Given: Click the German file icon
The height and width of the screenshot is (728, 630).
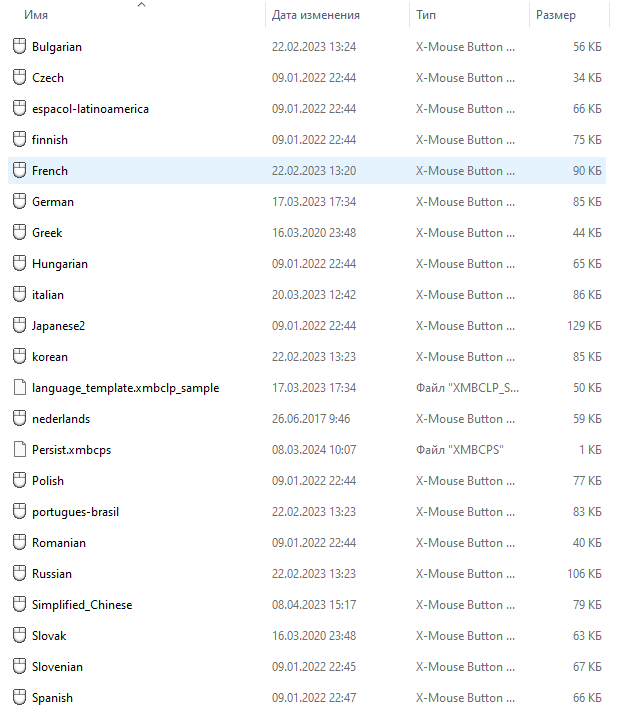Looking at the screenshot, I should (19, 202).
